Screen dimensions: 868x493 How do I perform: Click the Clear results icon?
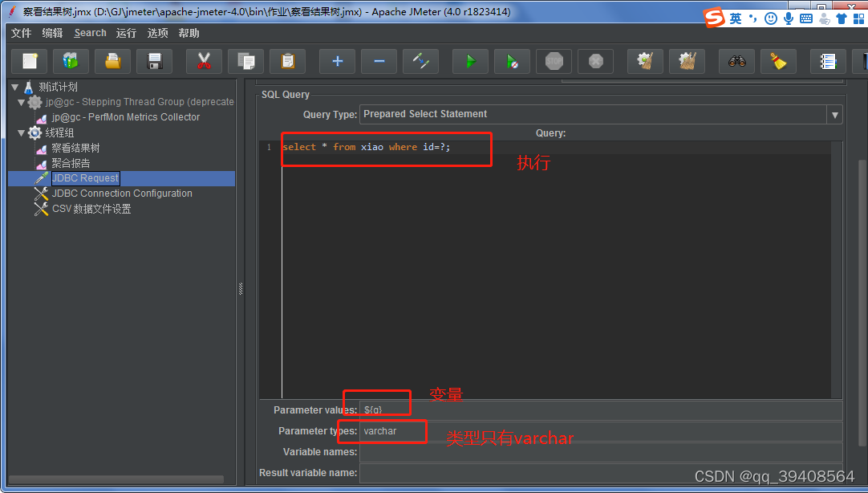click(646, 61)
